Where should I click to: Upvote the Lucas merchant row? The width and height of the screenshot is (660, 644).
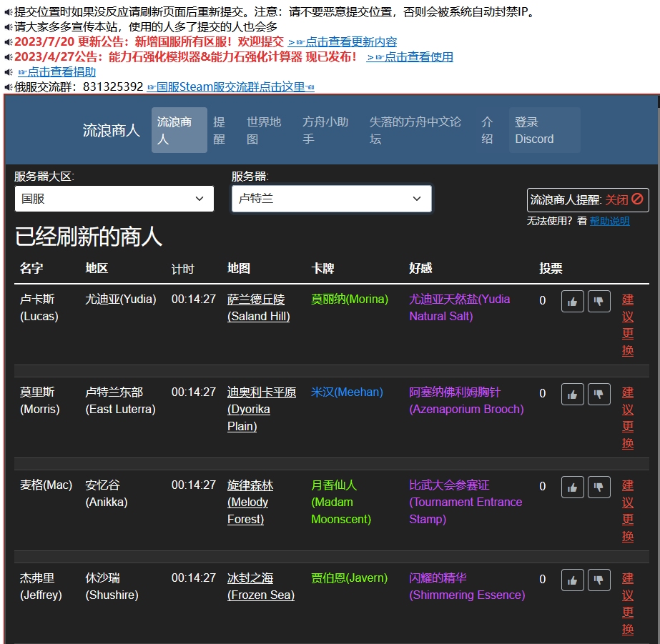(x=572, y=302)
